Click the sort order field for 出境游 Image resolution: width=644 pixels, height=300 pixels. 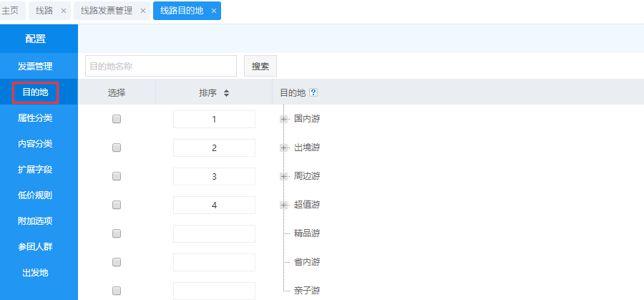click(x=214, y=148)
